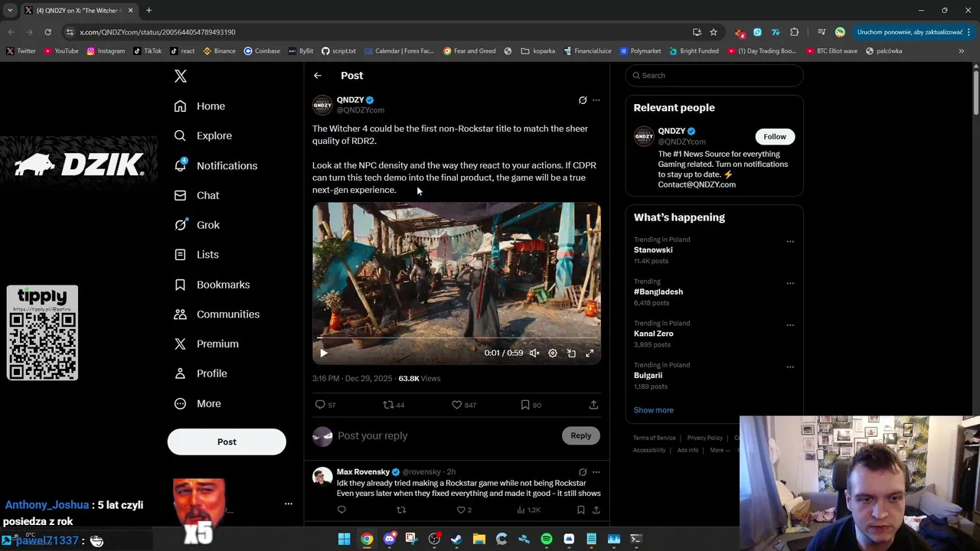980x551 pixels.
Task: Open the YouTube bookmark
Action: click(61, 51)
